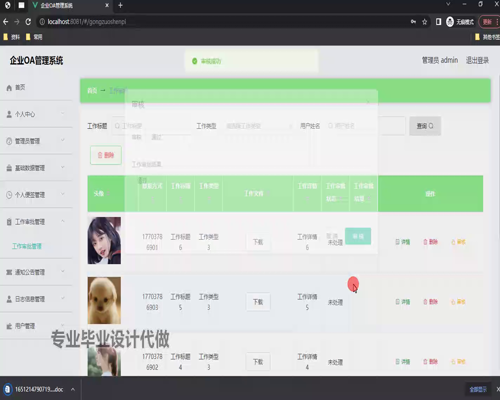Click the red 删除 batch delete button
The height and width of the screenshot is (400, 500).
(x=106, y=155)
